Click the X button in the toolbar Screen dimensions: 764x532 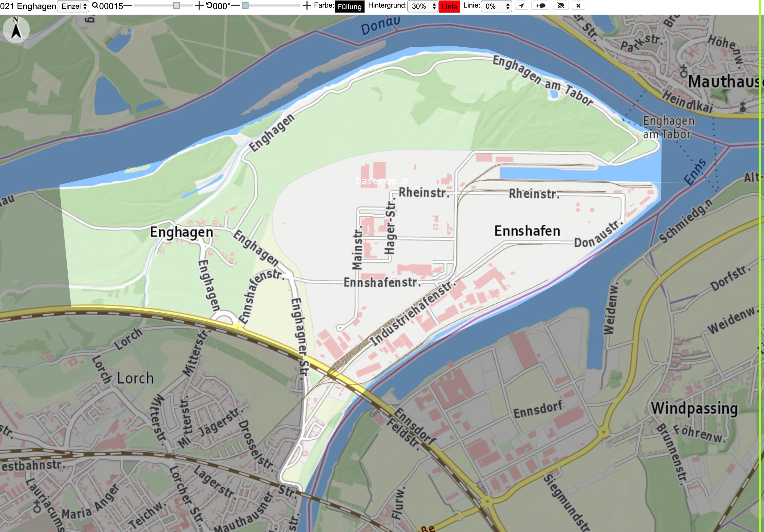[x=578, y=6]
